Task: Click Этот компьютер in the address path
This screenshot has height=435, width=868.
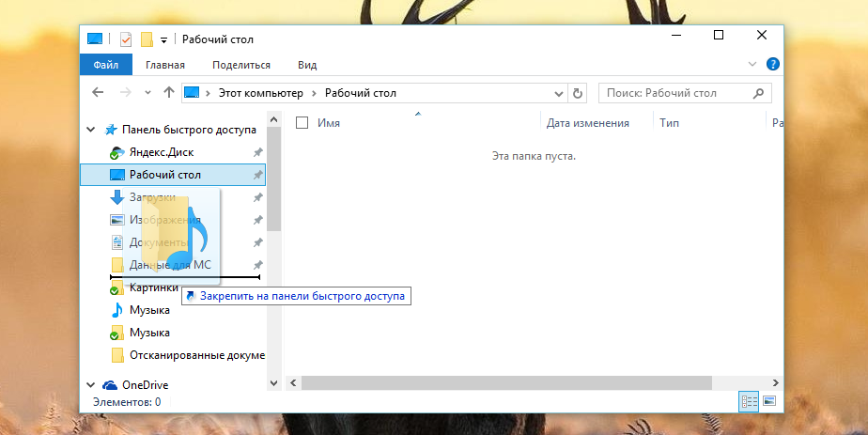Action: (x=261, y=93)
